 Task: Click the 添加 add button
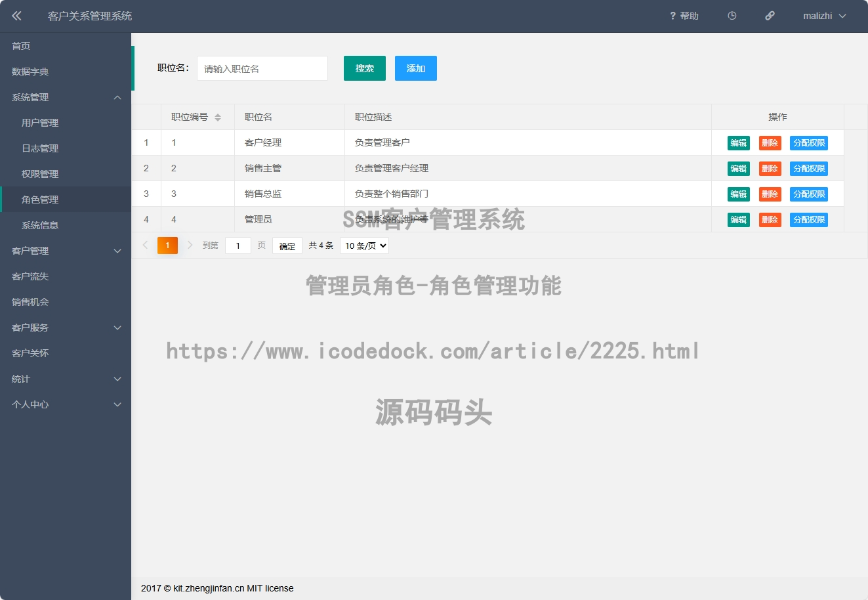pyautogui.click(x=416, y=68)
